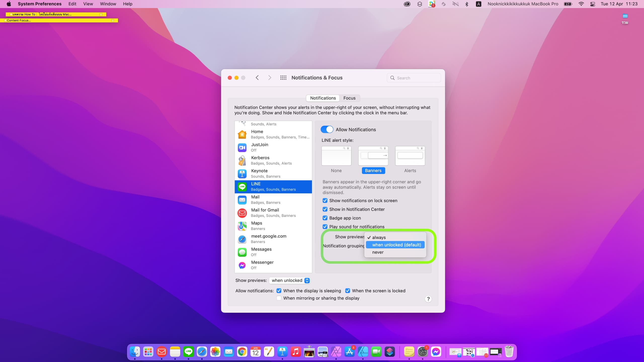644x362 pixels.
Task: Click the show-all preferences grid icon
Action: click(283, 78)
